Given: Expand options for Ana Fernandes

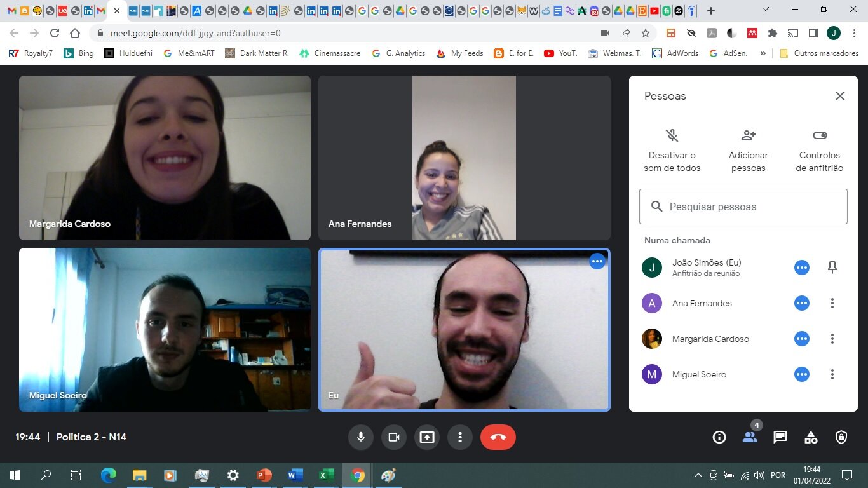Looking at the screenshot, I should pyautogui.click(x=832, y=303).
